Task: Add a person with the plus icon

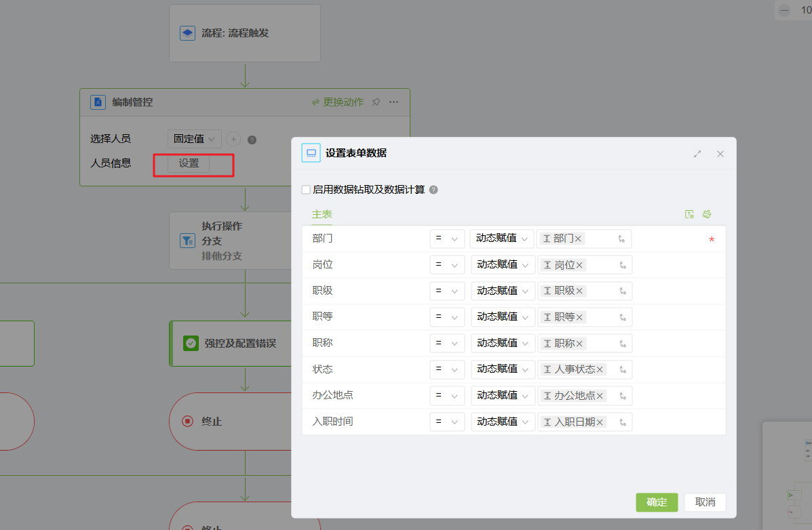Action: tap(233, 139)
